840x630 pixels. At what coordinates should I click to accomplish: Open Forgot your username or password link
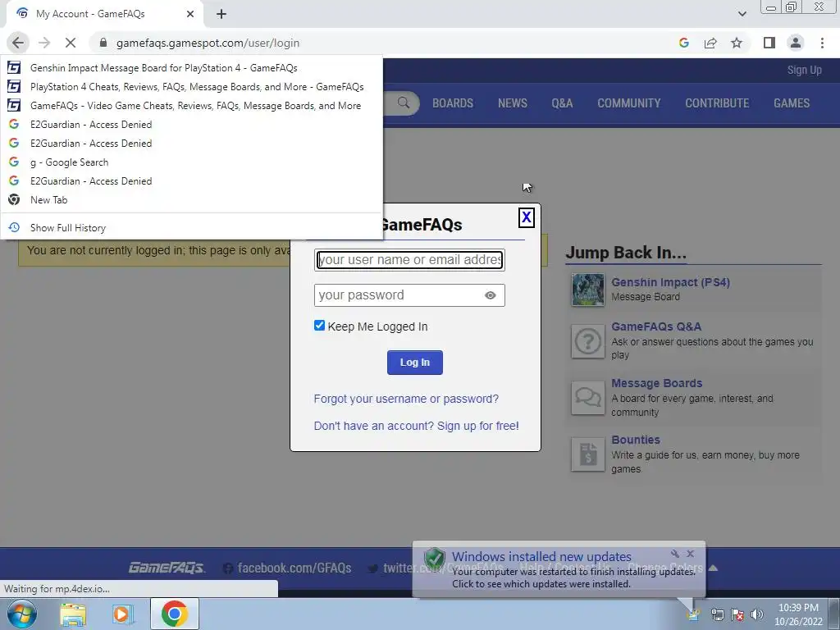click(406, 399)
